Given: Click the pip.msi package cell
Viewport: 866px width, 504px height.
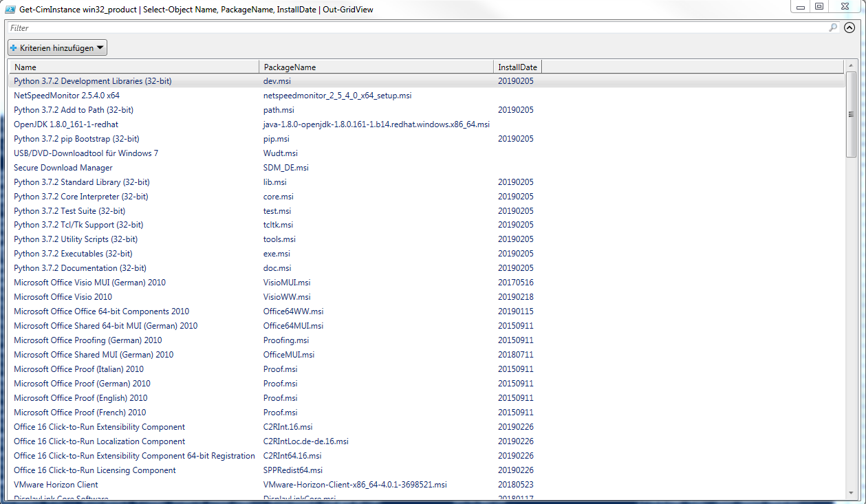Looking at the screenshot, I should tap(277, 139).
